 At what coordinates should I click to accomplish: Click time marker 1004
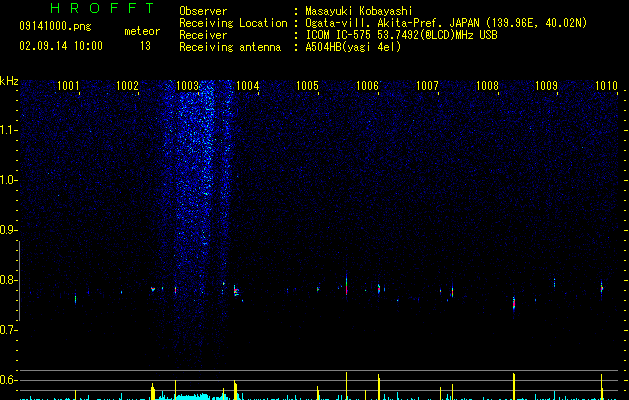[x=248, y=85]
